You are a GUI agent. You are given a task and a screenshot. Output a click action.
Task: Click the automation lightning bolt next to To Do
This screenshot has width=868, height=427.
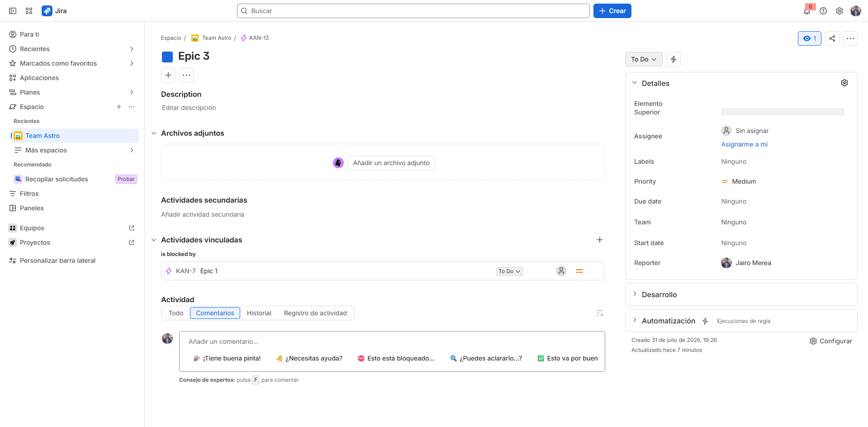coord(674,59)
